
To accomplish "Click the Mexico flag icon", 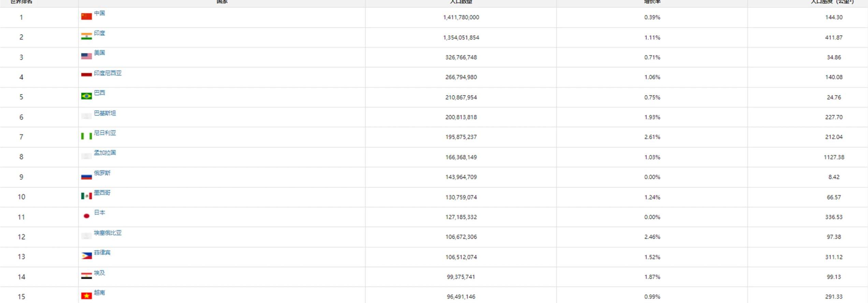I will pyautogui.click(x=86, y=196).
